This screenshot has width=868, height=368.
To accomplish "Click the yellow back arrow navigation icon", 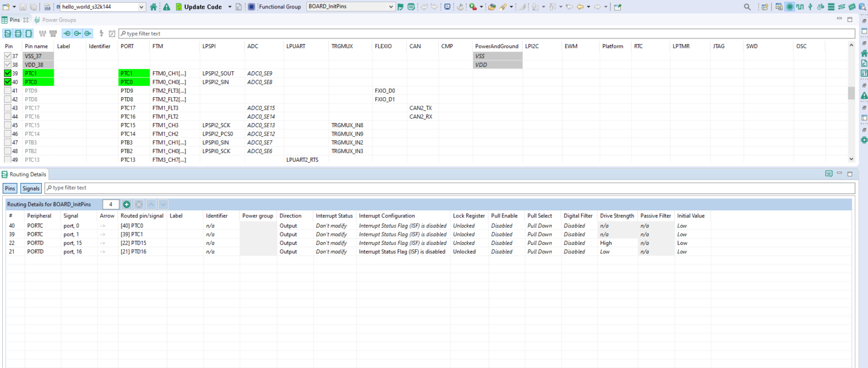I will (x=580, y=7).
